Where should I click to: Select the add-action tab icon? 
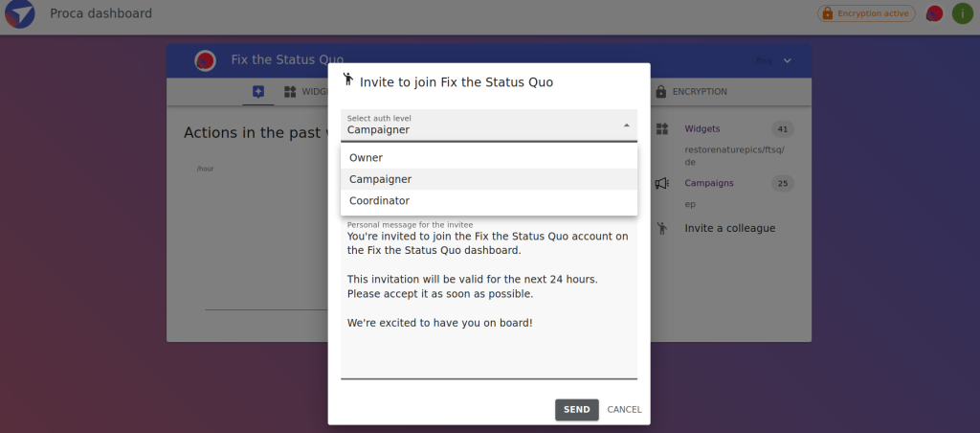pos(258,92)
